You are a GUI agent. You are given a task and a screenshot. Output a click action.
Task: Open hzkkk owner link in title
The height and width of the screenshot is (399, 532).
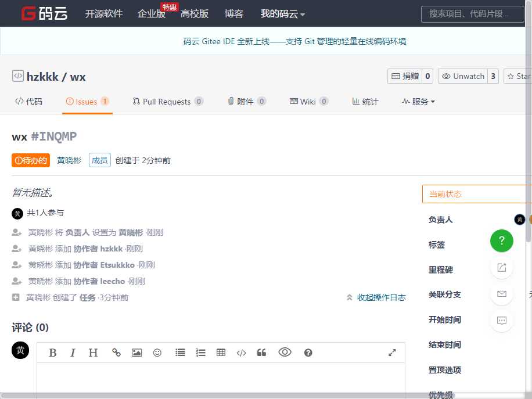[x=42, y=77]
